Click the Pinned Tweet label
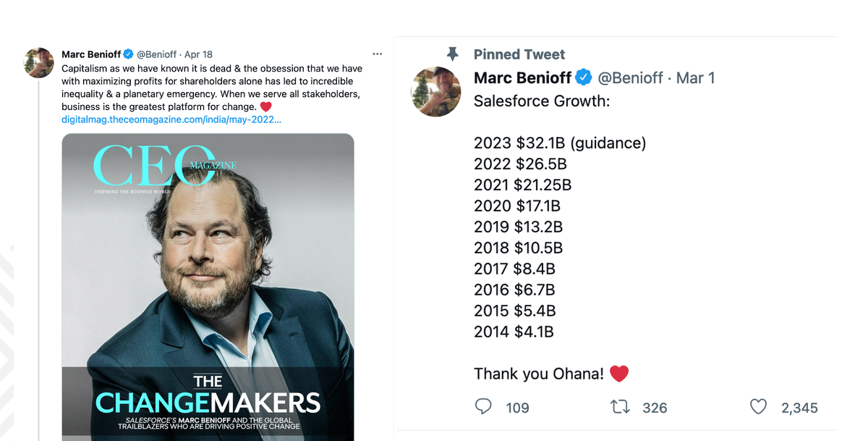This screenshot has width=868, height=441. click(x=519, y=54)
